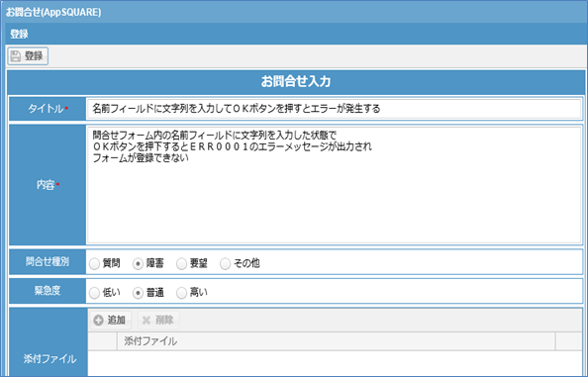The height and width of the screenshot is (377, 588).
Task: Click the 緊急度 row label
Action: point(48,291)
